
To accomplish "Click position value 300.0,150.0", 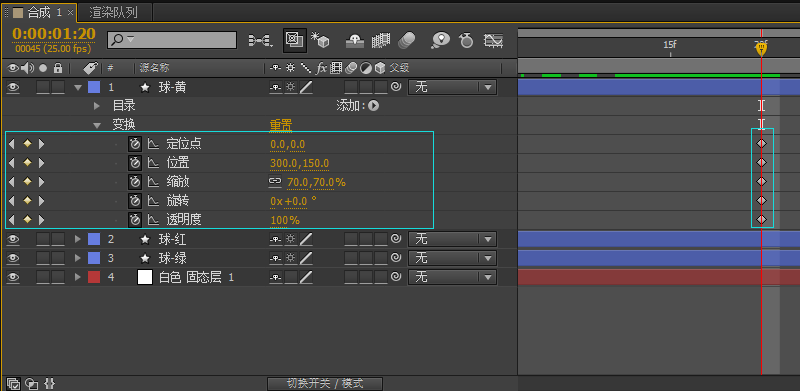I will pyautogui.click(x=299, y=163).
